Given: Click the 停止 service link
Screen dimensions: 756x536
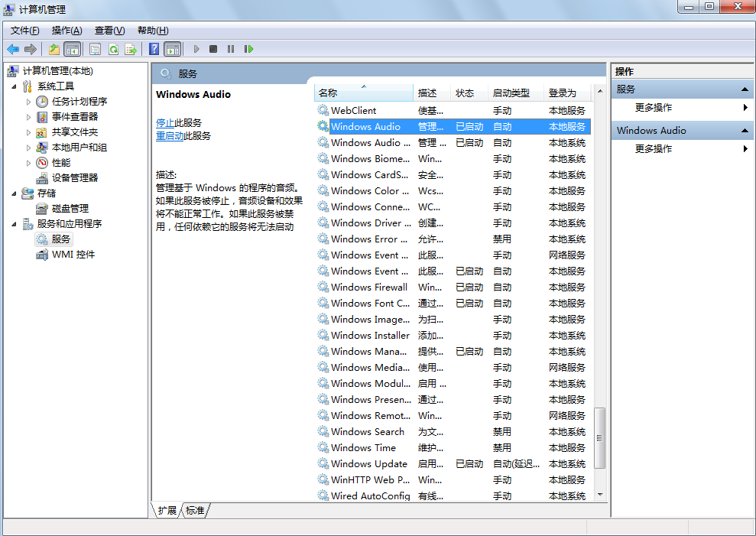Looking at the screenshot, I should pos(165,122).
